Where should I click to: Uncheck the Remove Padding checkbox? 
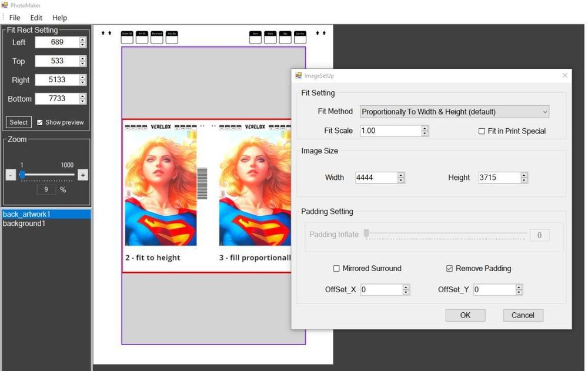[x=449, y=268]
